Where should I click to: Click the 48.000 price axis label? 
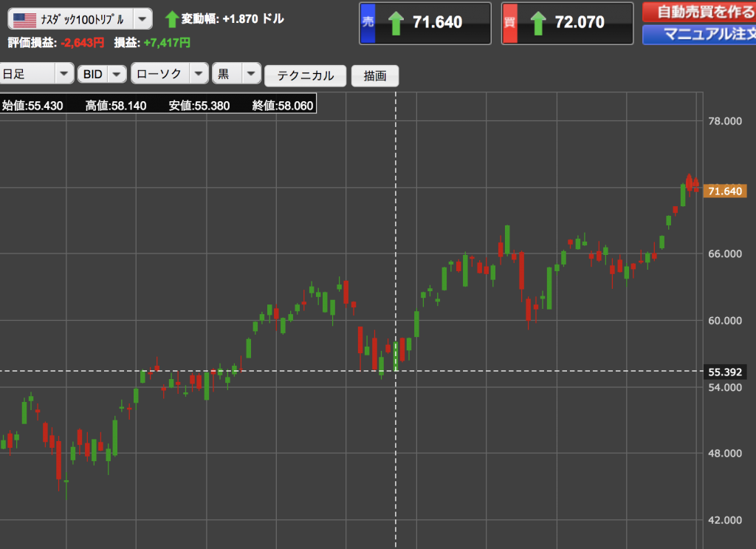725,454
